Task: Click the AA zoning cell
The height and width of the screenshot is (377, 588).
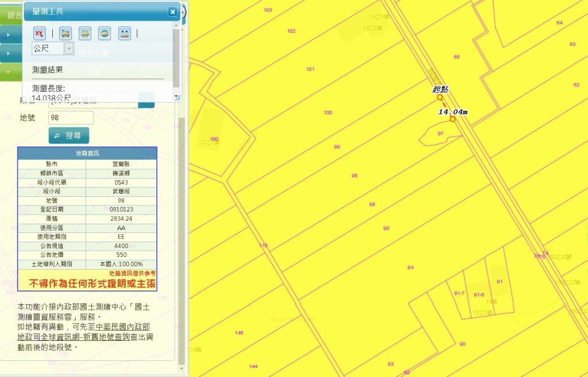Action: click(x=121, y=228)
